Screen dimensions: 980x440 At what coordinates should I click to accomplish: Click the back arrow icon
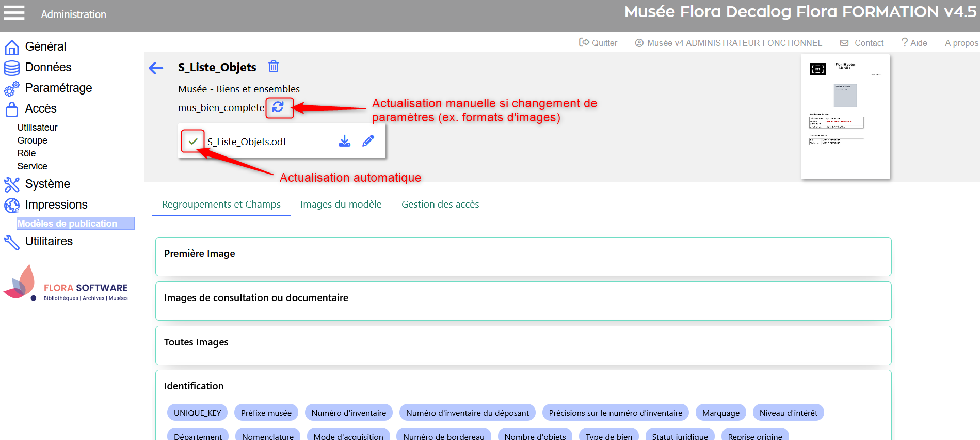pos(156,68)
